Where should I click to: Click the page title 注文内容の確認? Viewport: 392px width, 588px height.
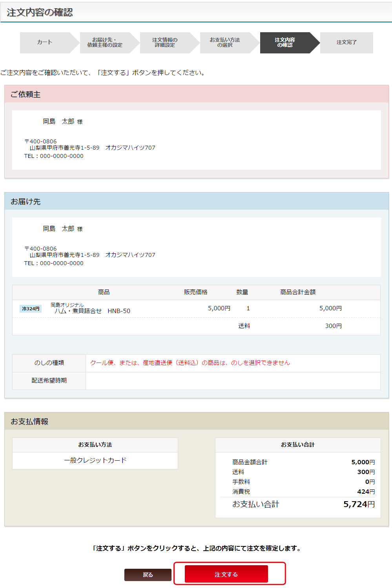pyautogui.click(x=40, y=13)
